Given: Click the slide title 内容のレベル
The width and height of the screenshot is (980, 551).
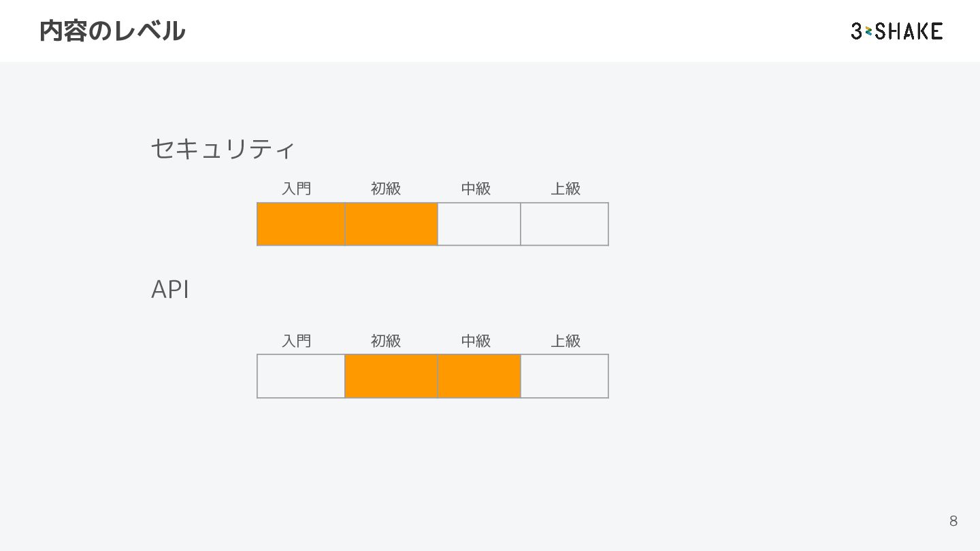Looking at the screenshot, I should [112, 31].
